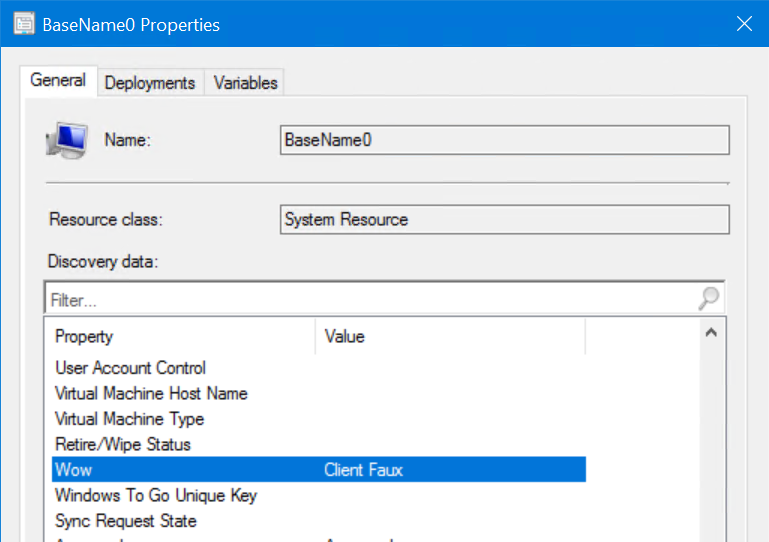Viewport: 769px width, 542px height.
Task: Click the computer icon beside Name
Action: 67,140
